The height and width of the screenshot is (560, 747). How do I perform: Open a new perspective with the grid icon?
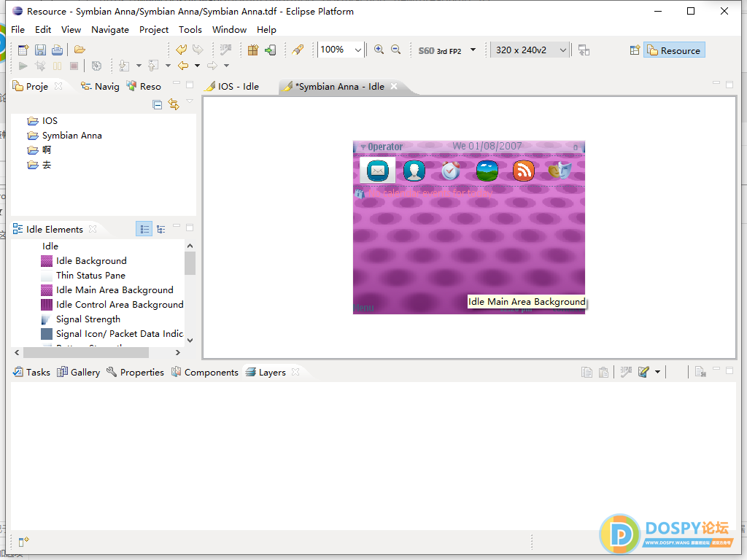[x=635, y=50]
